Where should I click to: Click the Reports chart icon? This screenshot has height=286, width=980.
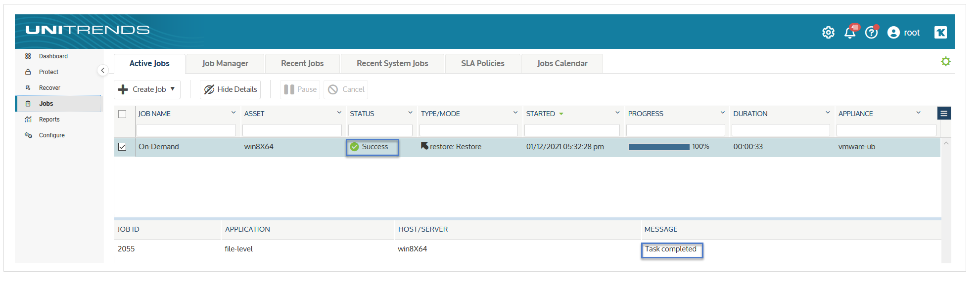pyautogui.click(x=28, y=120)
